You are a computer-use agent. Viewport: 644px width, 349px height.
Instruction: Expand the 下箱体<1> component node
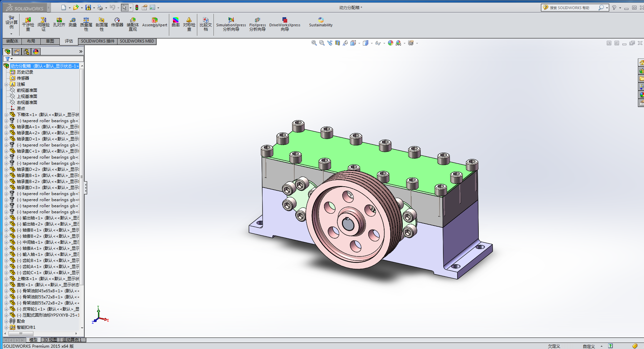(6, 115)
